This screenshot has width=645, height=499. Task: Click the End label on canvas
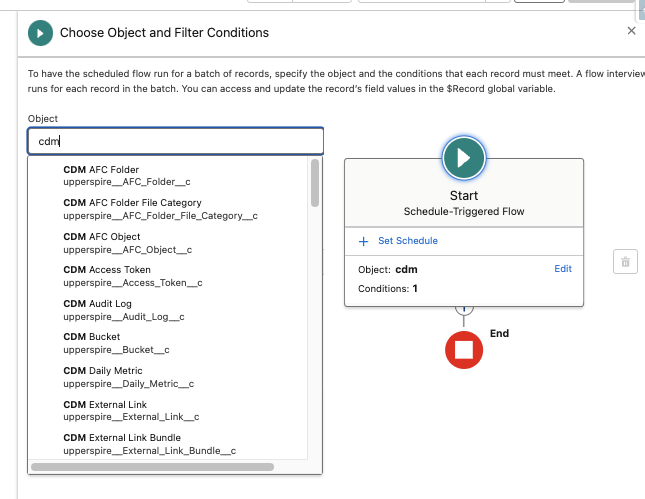click(x=499, y=333)
